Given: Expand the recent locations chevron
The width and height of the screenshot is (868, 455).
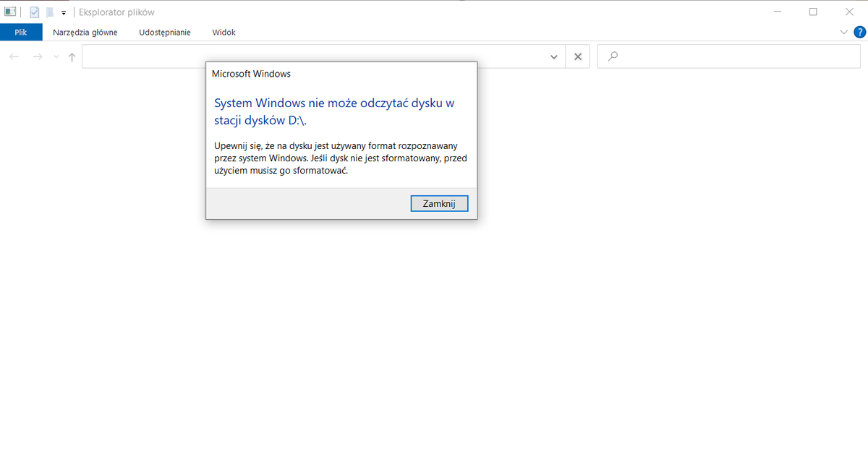Looking at the screenshot, I should (x=56, y=57).
